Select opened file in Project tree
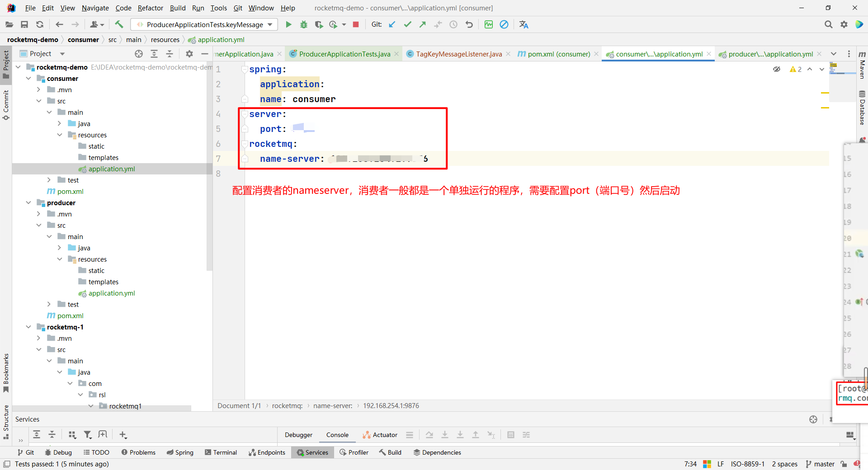868x470 pixels. click(x=139, y=54)
